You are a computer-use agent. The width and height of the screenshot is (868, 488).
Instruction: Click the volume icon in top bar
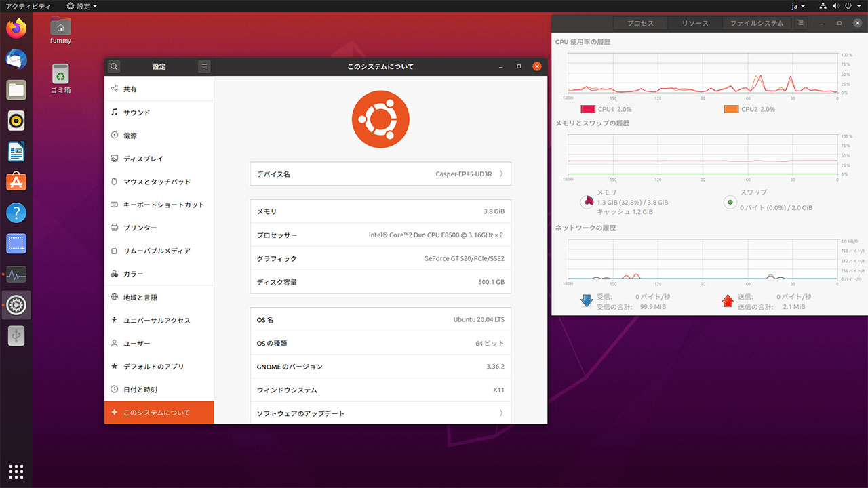click(x=836, y=6)
